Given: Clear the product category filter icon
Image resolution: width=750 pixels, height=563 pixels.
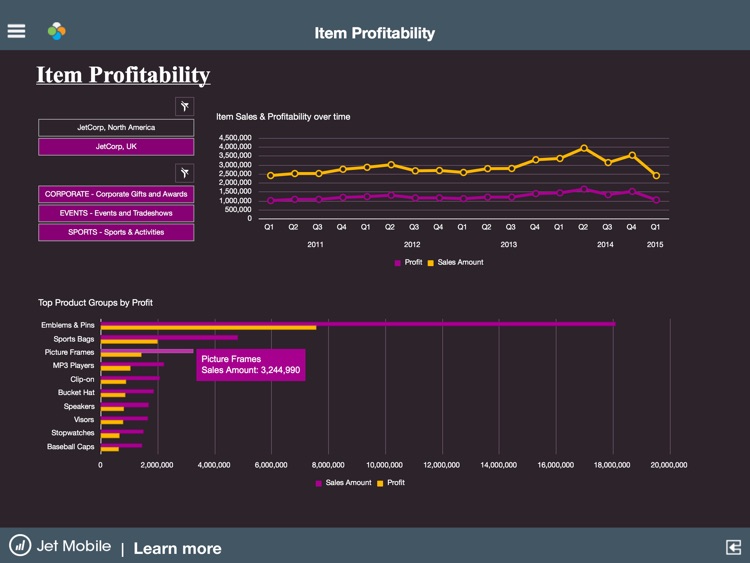Looking at the screenshot, I should [184, 173].
